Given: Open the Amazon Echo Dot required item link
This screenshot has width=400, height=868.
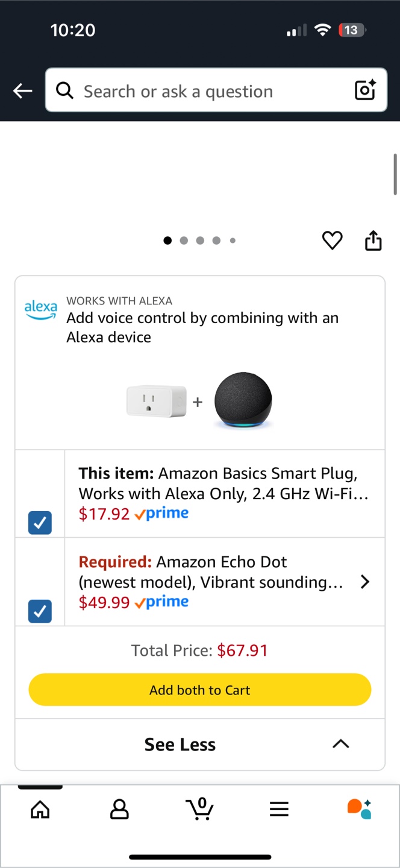Looking at the screenshot, I should tap(211, 572).
